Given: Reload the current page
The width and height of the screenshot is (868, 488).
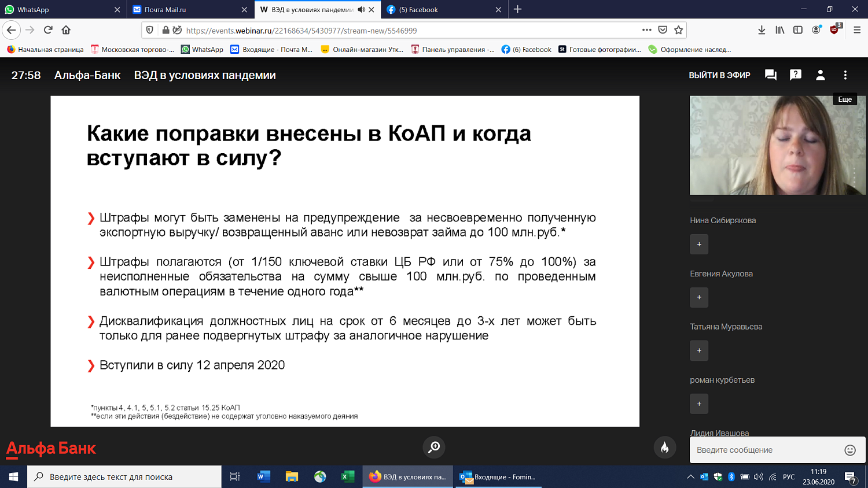Looking at the screenshot, I should (48, 30).
